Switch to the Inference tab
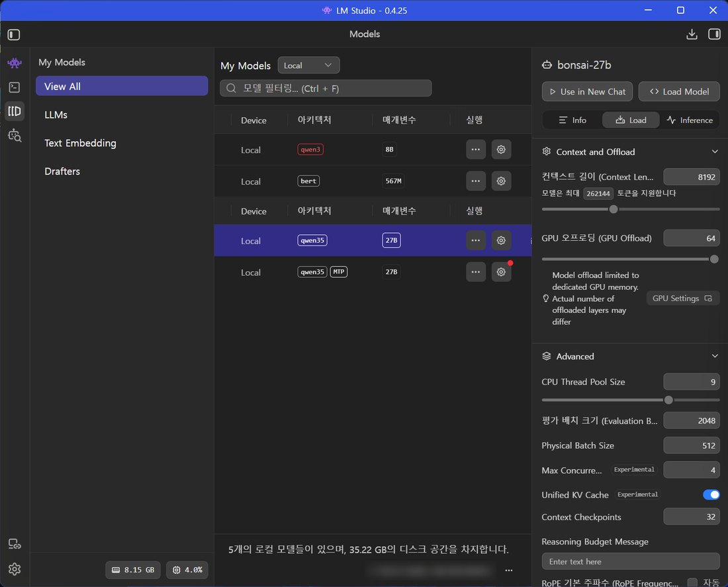 point(690,120)
